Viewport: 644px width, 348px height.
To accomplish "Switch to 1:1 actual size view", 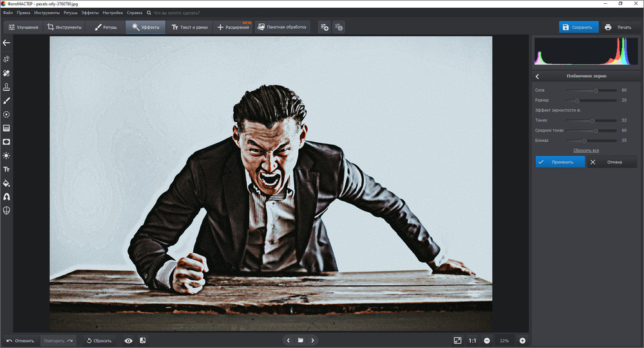I will 472,340.
